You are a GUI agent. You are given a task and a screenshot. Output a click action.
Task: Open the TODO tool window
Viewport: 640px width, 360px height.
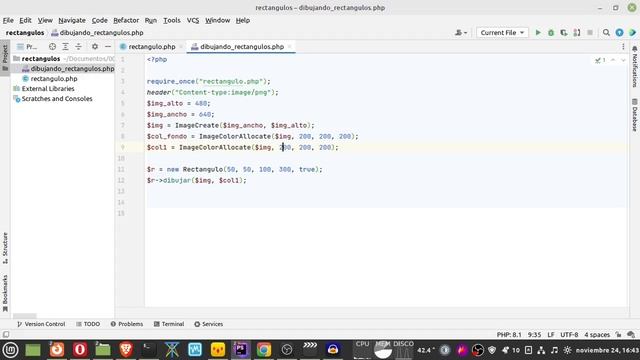[x=88, y=324]
